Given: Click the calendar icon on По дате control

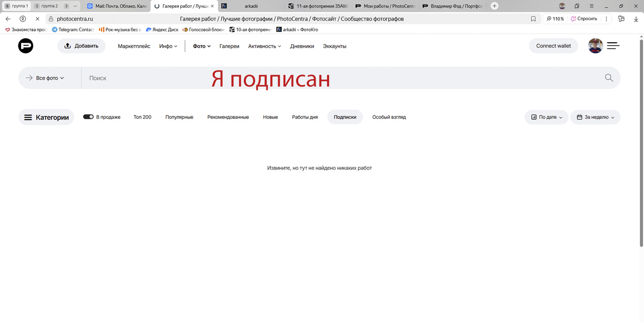Looking at the screenshot, I should click(535, 117).
